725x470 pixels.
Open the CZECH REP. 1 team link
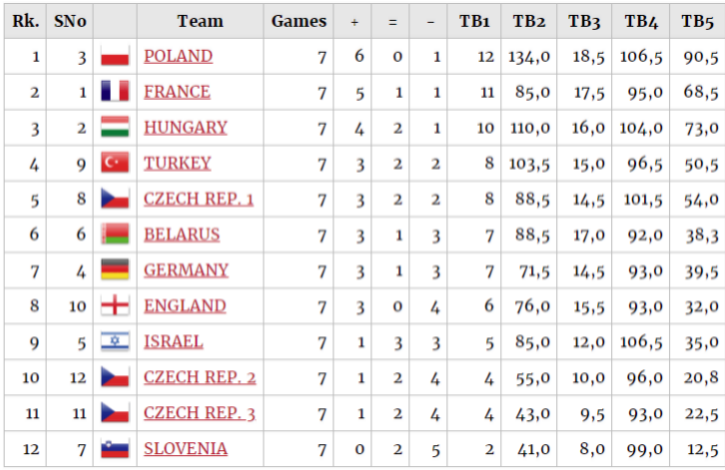[198, 199]
